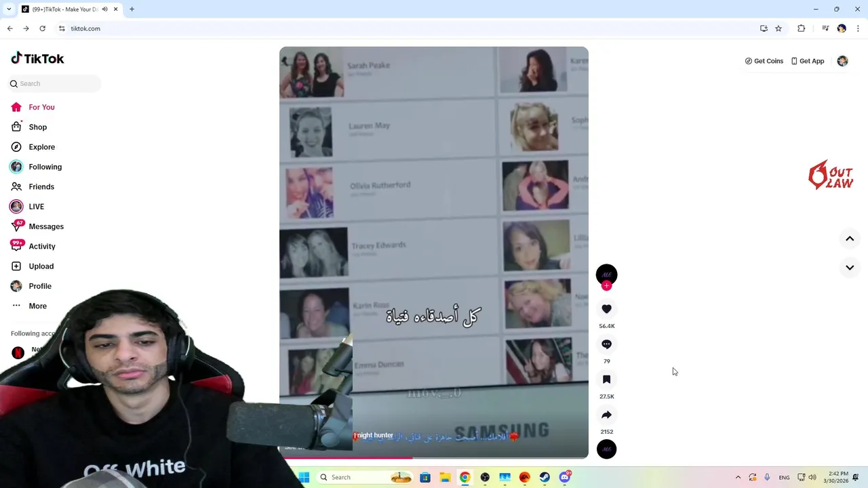Image resolution: width=868 pixels, height=488 pixels.
Task: Click the tiktok.com address bar
Action: pos(407,28)
